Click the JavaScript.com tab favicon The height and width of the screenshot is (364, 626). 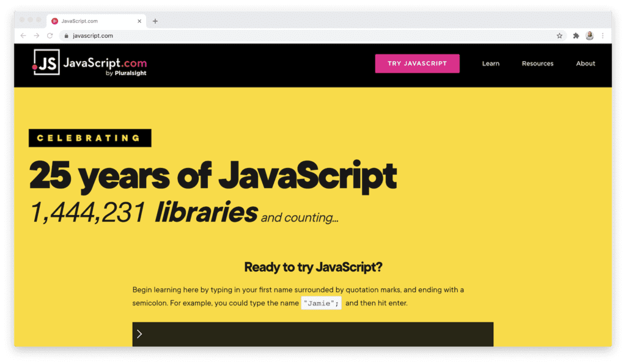[x=54, y=21]
